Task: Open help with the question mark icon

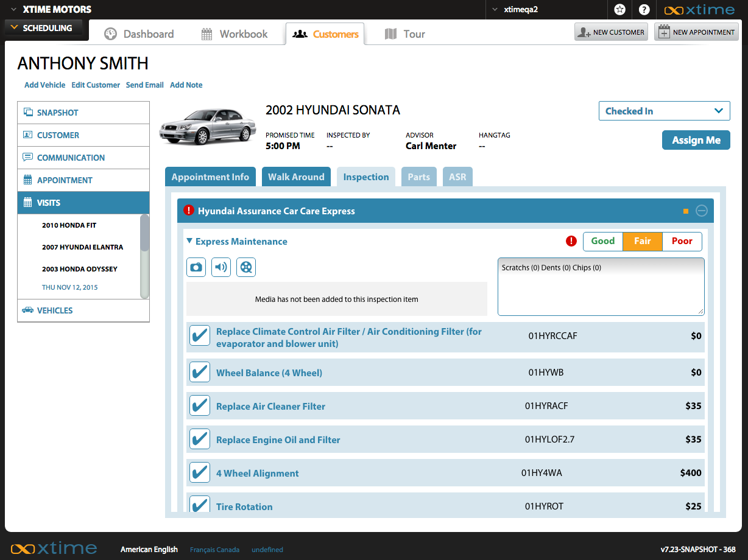Action: pos(644,10)
